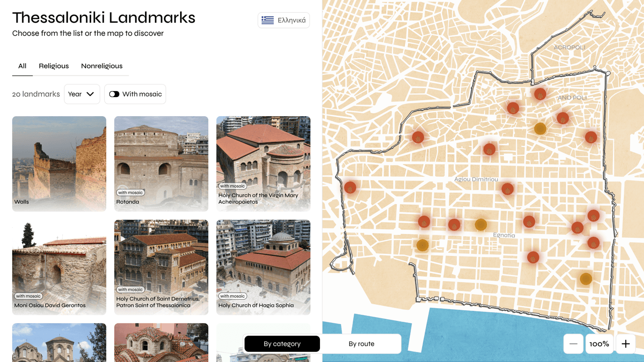Select the southernmost yellow marker near the waterfront

[586, 279]
